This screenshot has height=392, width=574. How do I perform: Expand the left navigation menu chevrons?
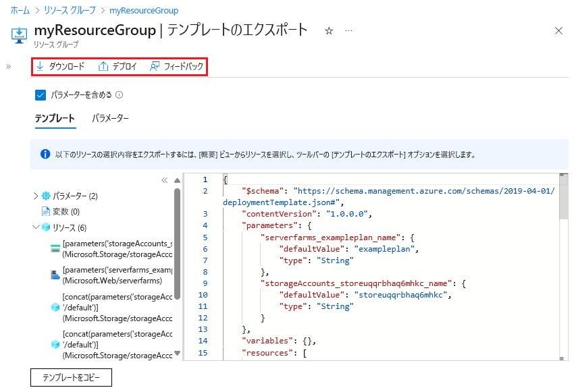(8, 66)
